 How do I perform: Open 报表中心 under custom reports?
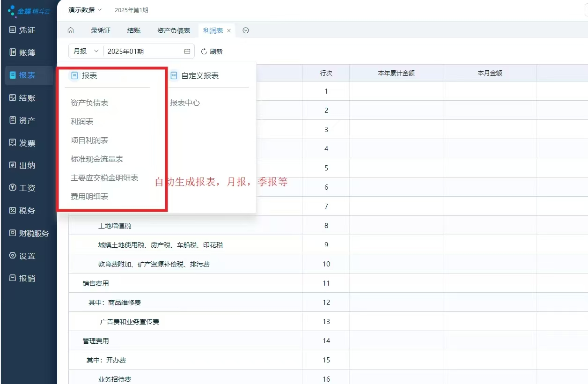pyautogui.click(x=185, y=103)
